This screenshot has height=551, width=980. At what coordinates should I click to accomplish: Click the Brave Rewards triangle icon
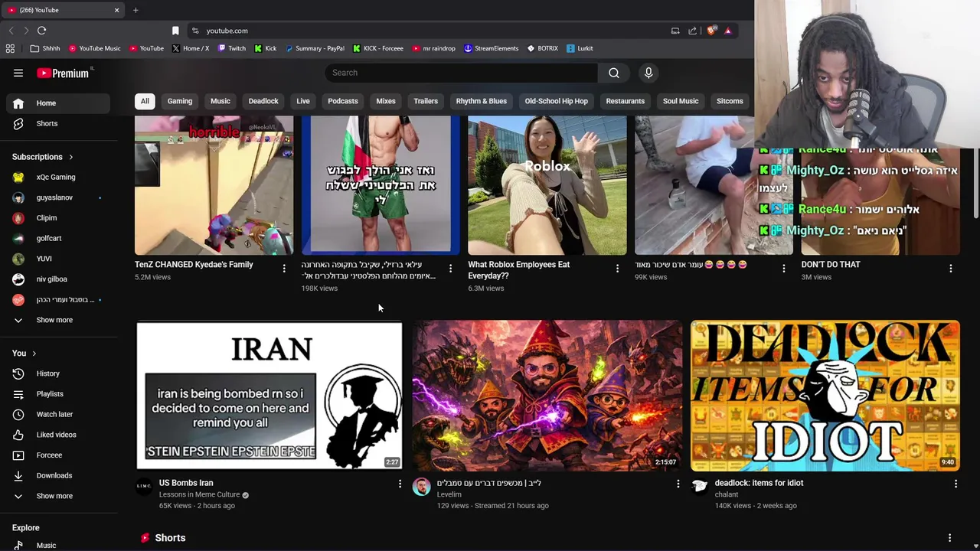[x=728, y=31]
